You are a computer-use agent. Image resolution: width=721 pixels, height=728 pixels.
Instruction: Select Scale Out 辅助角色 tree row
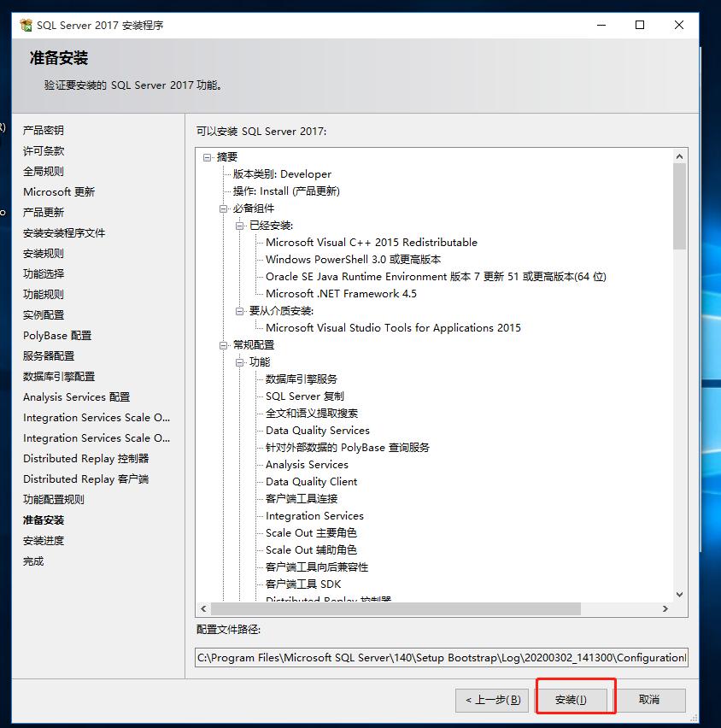tap(311, 550)
